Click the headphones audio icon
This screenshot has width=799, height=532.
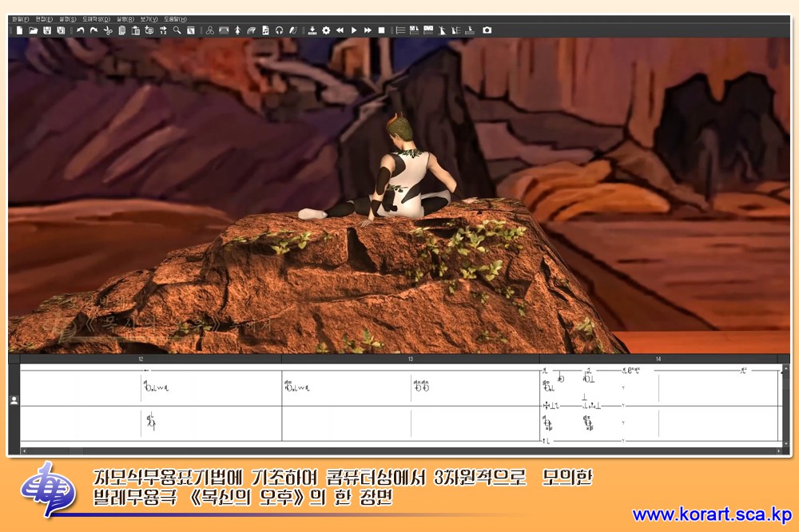coord(279,30)
